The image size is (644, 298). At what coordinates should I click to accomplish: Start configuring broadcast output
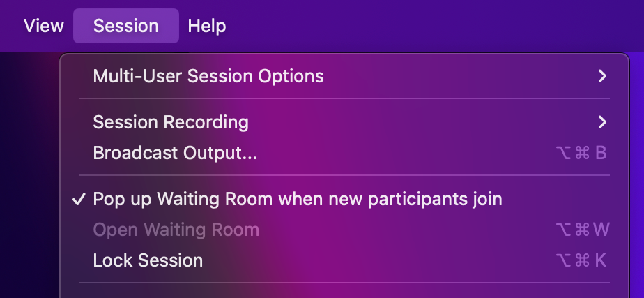(175, 153)
